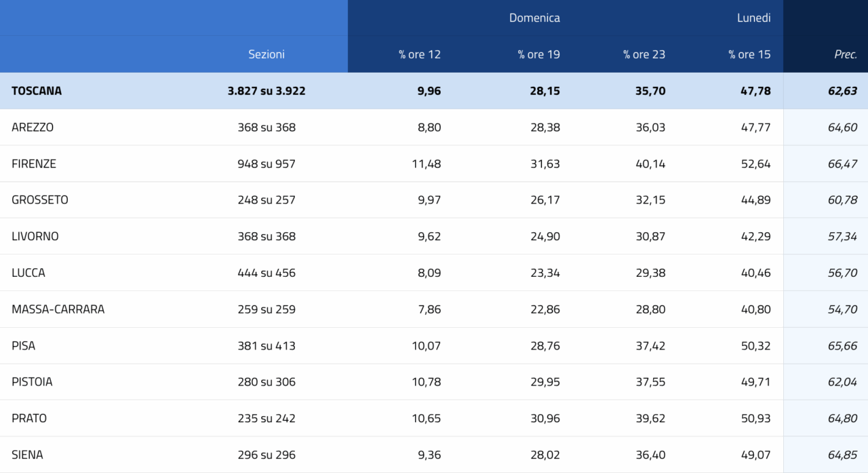Select the % ore 15 column header
The width and height of the screenshot is (868, 473).
point(749,54)
